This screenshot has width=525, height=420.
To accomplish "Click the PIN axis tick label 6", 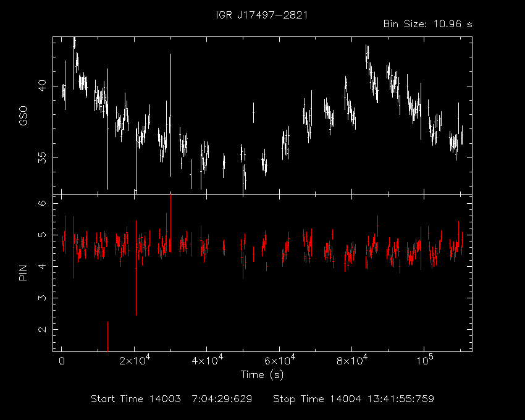I will pos(42,203).
